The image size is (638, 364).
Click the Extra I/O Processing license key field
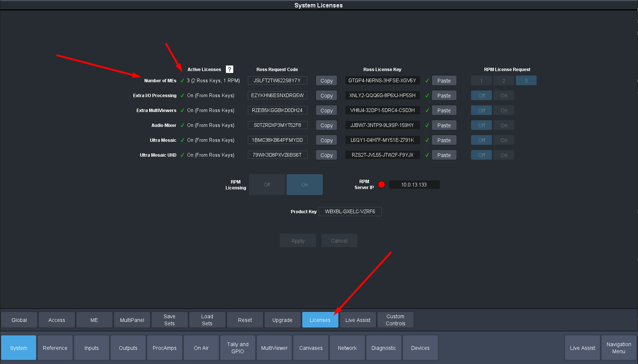pos(382,95)
